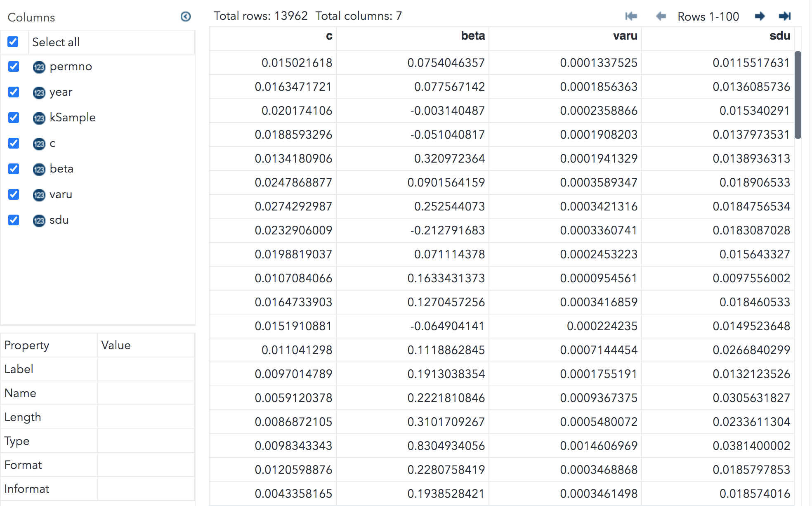Viewport: 812px width, 506px height.
Task: Click the vertical scrollbar thumb of table
Action: (x=798, y=95)
